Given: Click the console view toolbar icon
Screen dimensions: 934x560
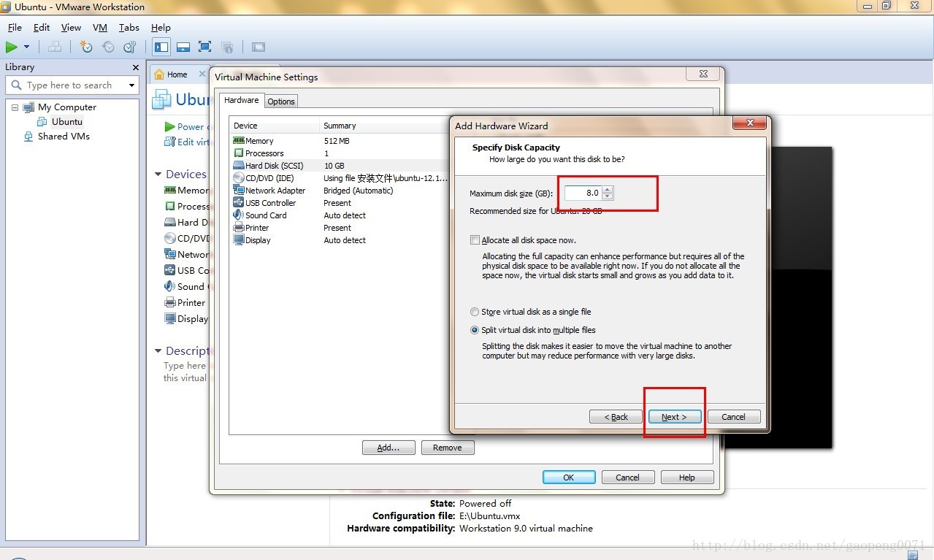Looking at the screenshot, I should [258, 47].
